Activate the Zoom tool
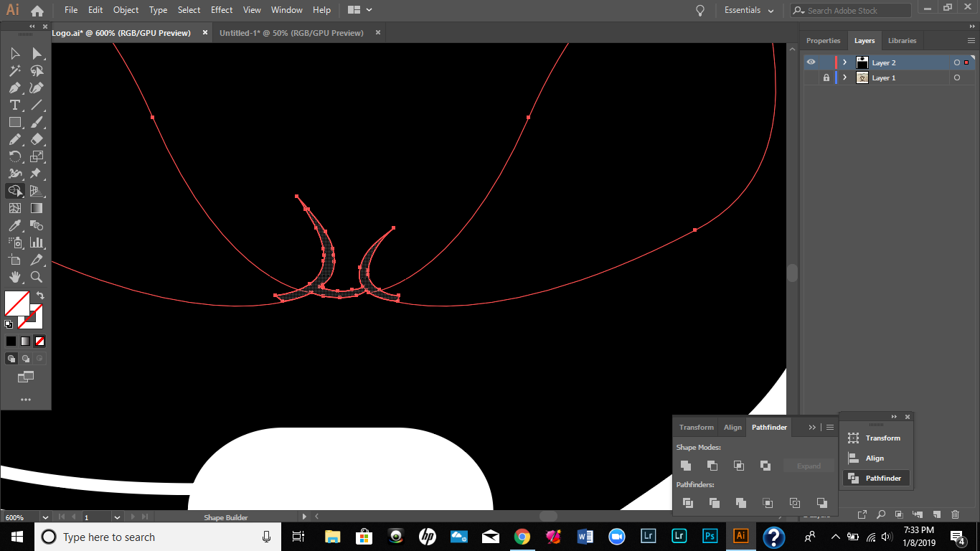 (36, 277)
